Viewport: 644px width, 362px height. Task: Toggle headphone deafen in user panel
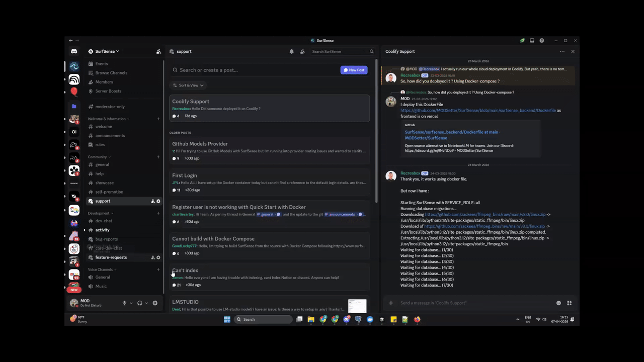[x=139, y=303]
